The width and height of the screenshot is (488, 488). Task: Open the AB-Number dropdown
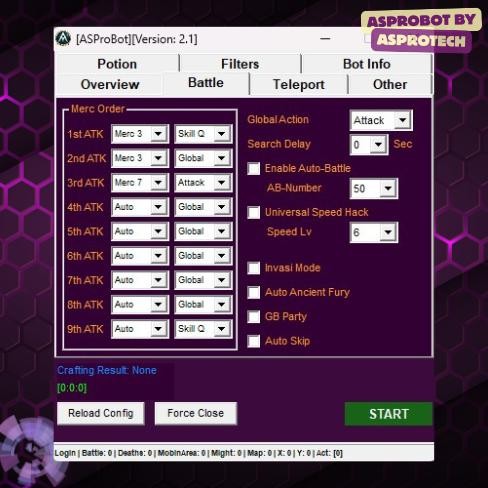(374, 189)
